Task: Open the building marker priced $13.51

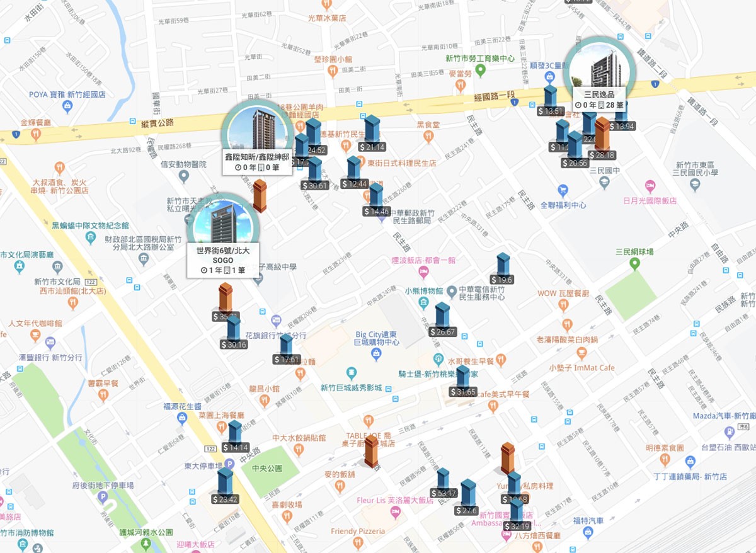Action: point(551,101)
